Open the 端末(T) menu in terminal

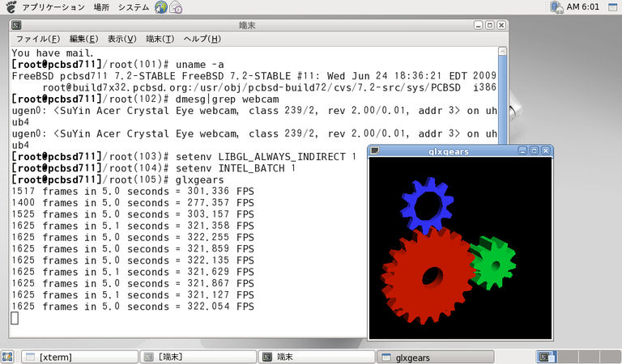pos(160,39)
